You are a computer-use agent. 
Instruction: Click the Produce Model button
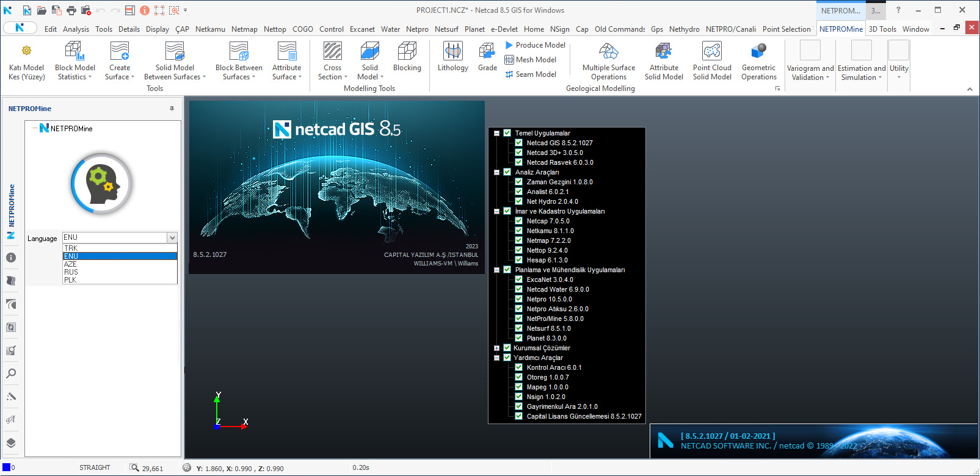pos(535,45)
